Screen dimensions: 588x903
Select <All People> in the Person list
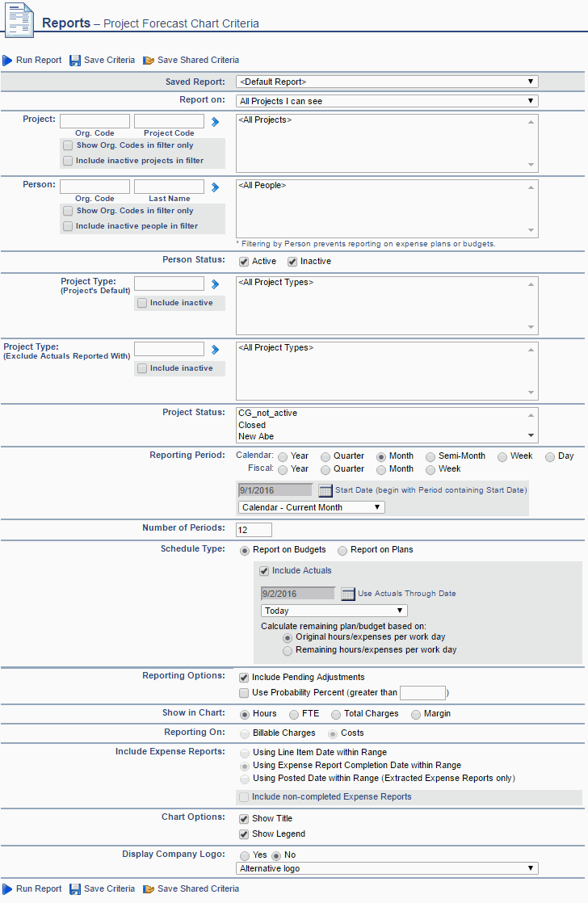(x=262, y=186)
